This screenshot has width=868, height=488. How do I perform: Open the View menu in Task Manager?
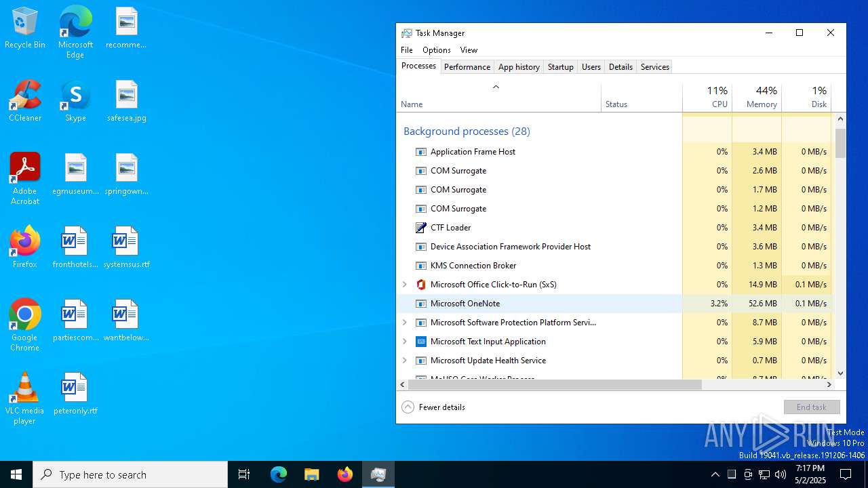[469, 50]
